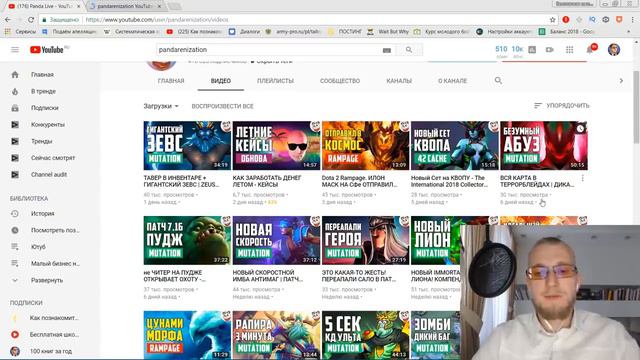The width and height of the screenshot is (640, 360).
Task: Click the browser address bar URL
Action: click(x=157, y=20)
